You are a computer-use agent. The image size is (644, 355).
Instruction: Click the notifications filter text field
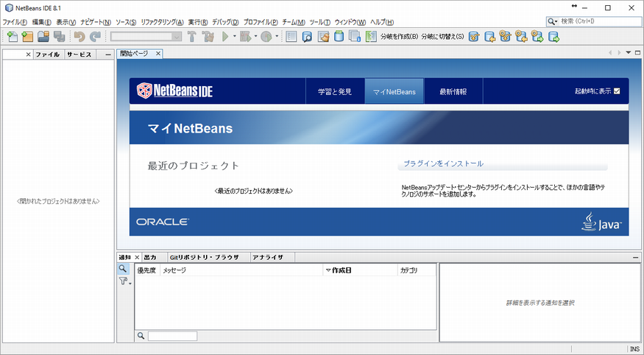(172, 336)
